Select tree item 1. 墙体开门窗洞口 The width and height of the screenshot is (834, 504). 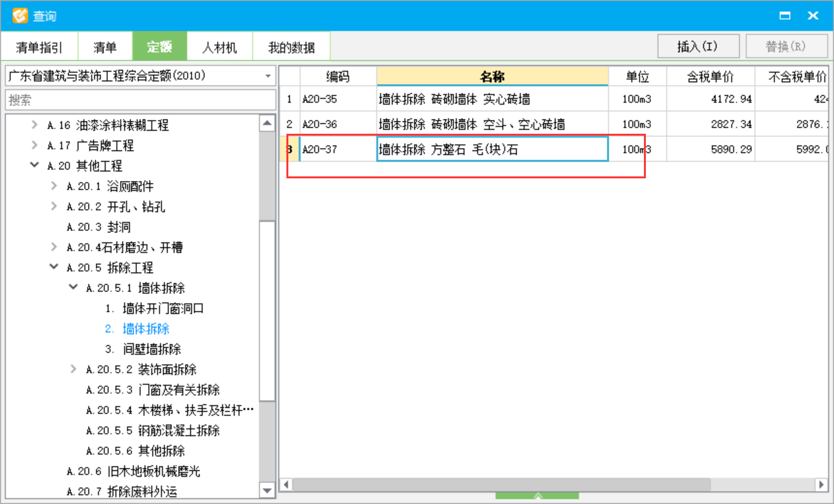point(155,308)
